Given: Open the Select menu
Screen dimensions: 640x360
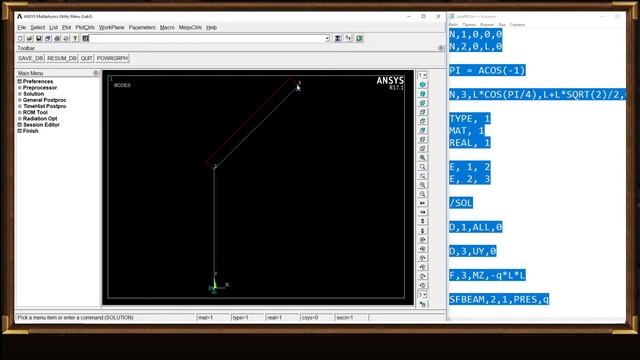Looking at the screenshot, I should tap(38, 27).
